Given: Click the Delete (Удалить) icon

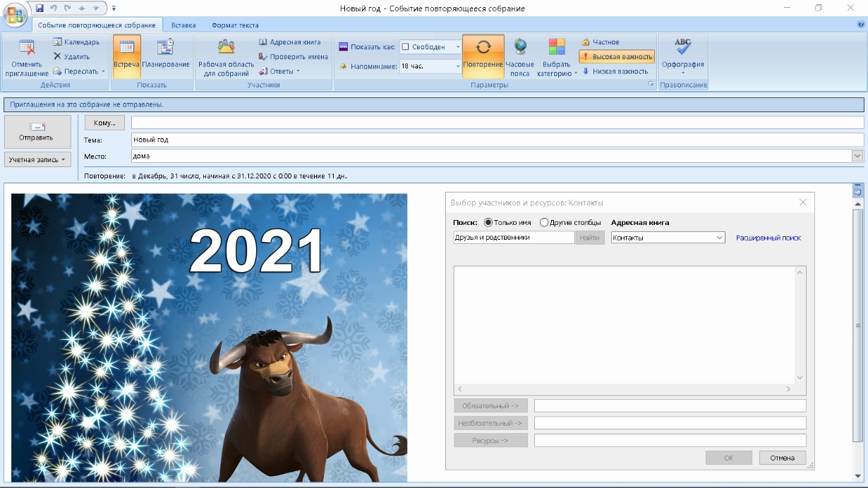Looking at the screenshot, I should point(71,56).
